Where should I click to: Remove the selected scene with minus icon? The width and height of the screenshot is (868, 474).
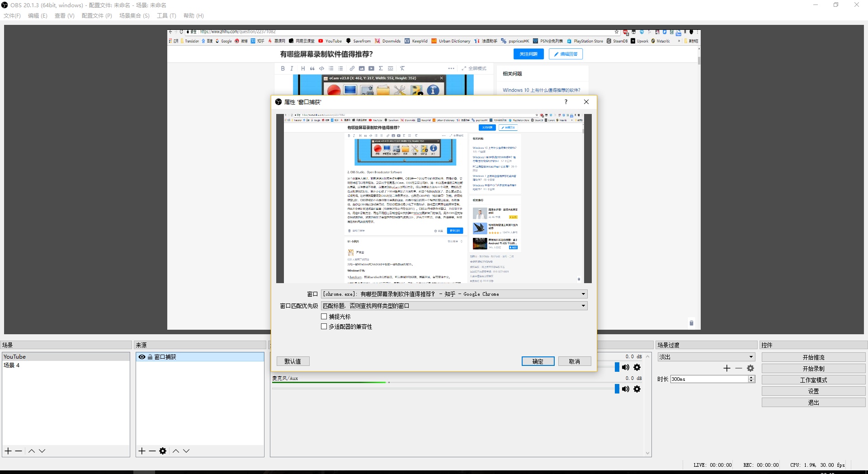19,451
